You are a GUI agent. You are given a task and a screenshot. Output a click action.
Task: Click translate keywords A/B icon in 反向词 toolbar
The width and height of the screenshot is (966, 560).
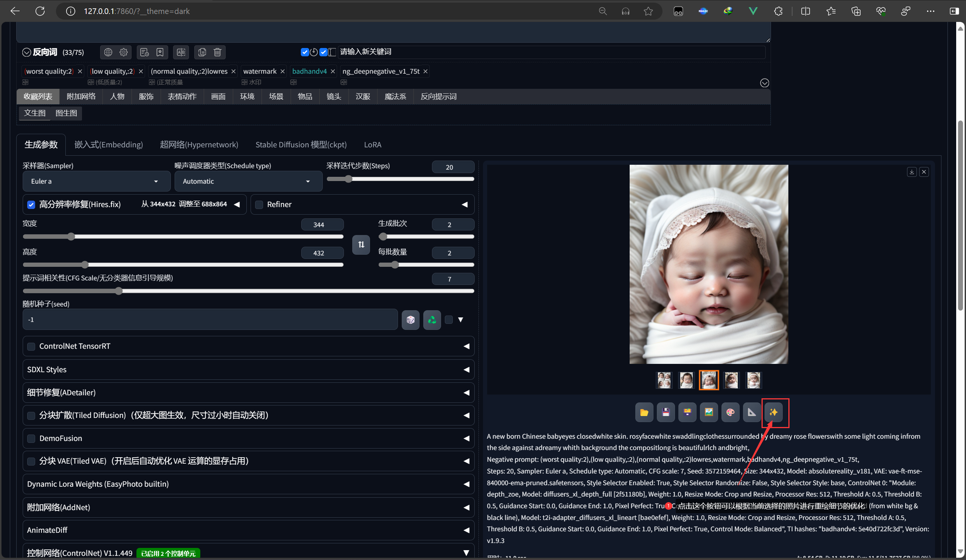coord(181,52)
